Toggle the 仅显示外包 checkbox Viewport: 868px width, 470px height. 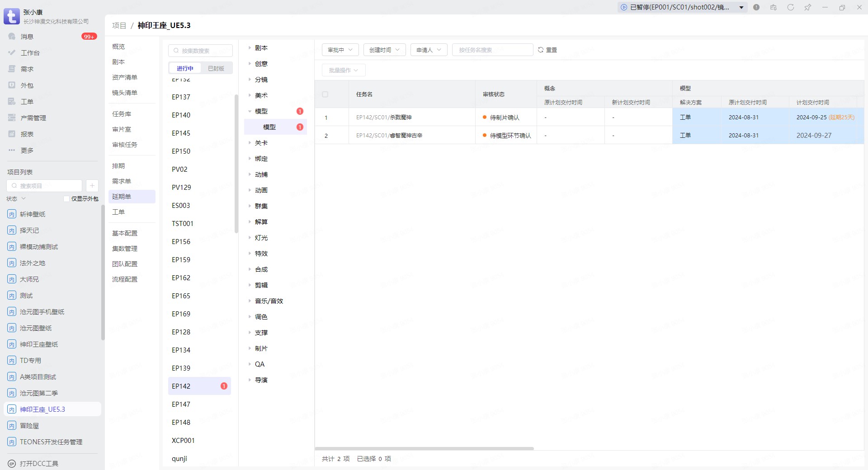coord(66,199)
